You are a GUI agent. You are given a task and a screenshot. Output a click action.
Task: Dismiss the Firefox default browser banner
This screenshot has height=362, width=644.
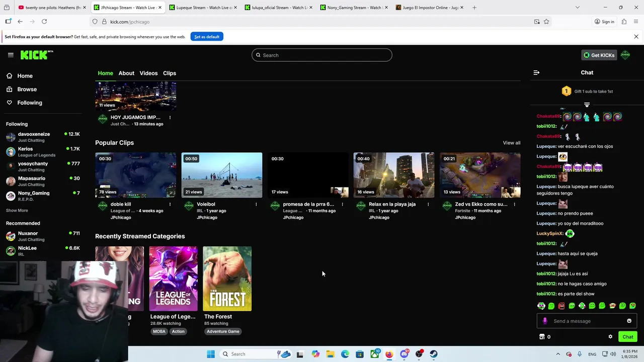pyautogui.click(x=636, y=37)
